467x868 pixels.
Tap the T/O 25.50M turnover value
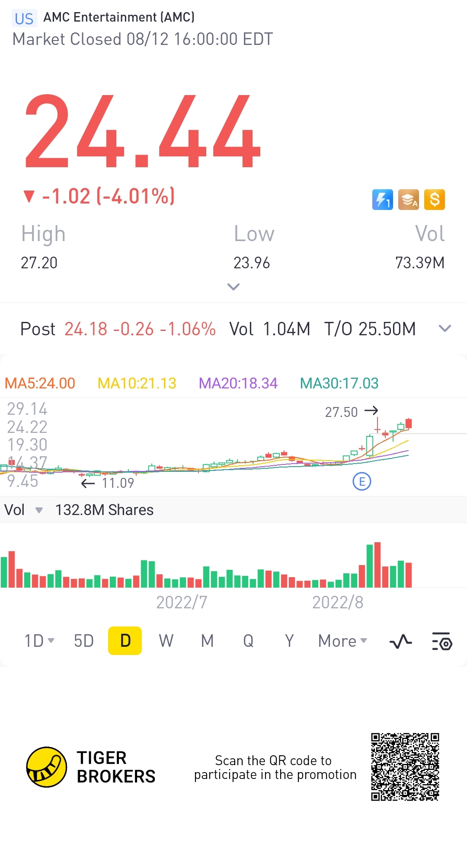click(370, 329)
